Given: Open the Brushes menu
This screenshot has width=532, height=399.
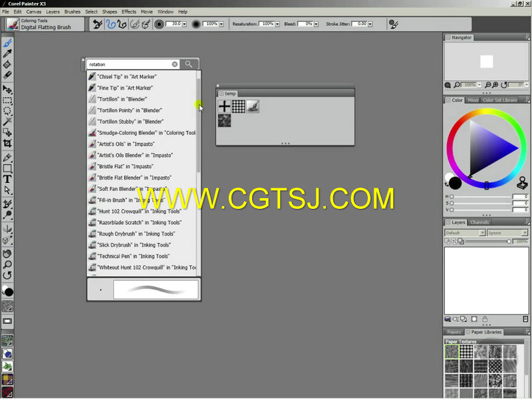Looking at the screenshot, I should click(x=72, y=11).
